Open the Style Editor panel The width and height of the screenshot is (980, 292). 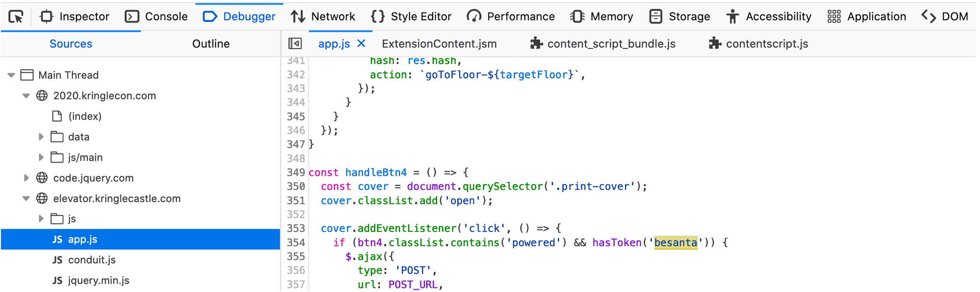(411, 17)
